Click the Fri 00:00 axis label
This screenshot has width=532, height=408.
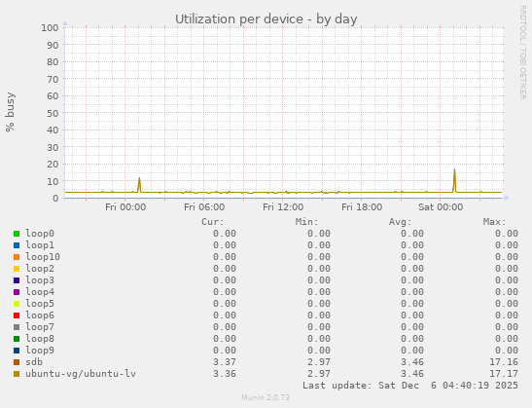point(125,206)
